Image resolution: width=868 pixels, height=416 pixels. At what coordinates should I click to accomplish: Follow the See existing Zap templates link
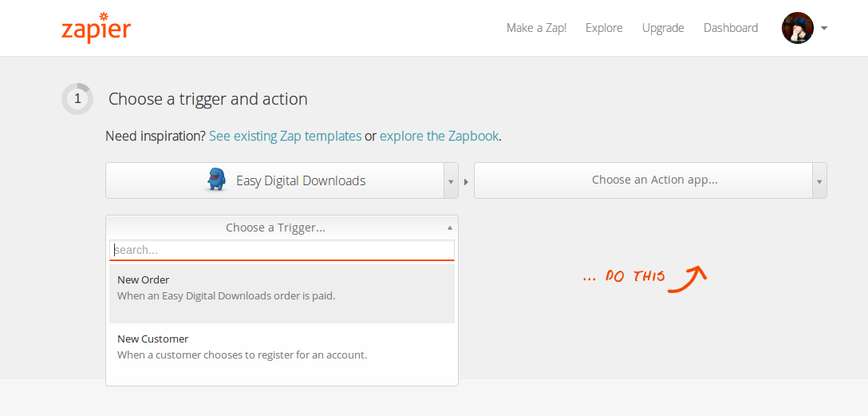click(285, 136)
